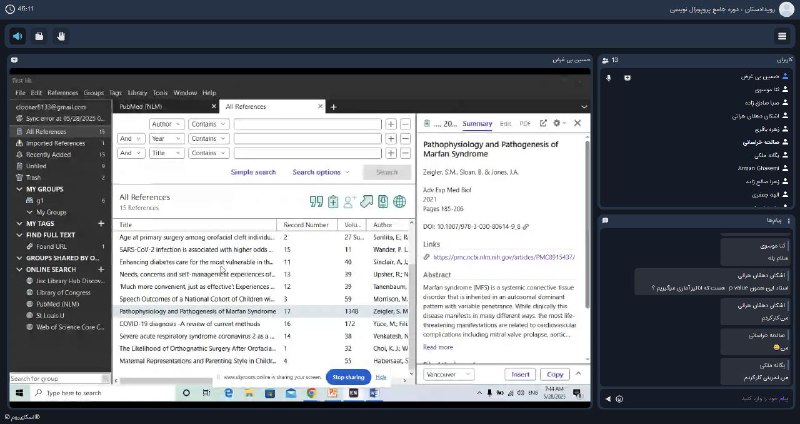Add a new tag with My Tags plus
The image size is (800, 424).
pyautogui.click(x=101, y=223)
